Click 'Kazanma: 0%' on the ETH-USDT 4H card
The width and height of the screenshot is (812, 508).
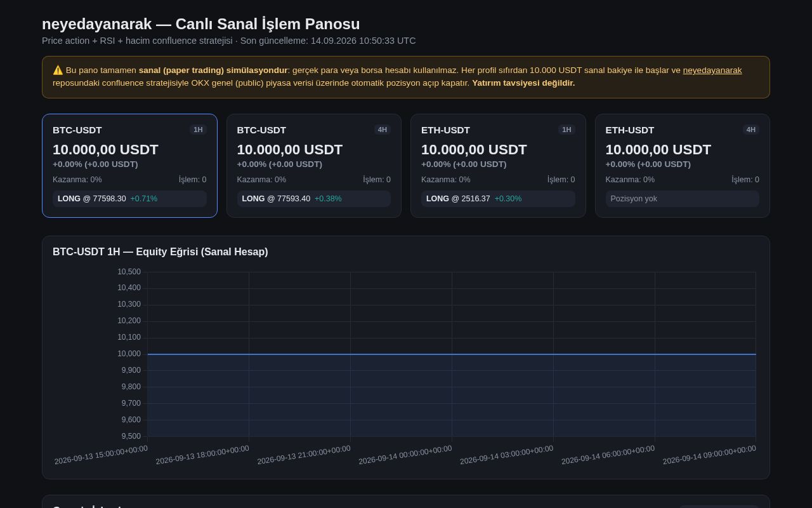click(630, 180)
